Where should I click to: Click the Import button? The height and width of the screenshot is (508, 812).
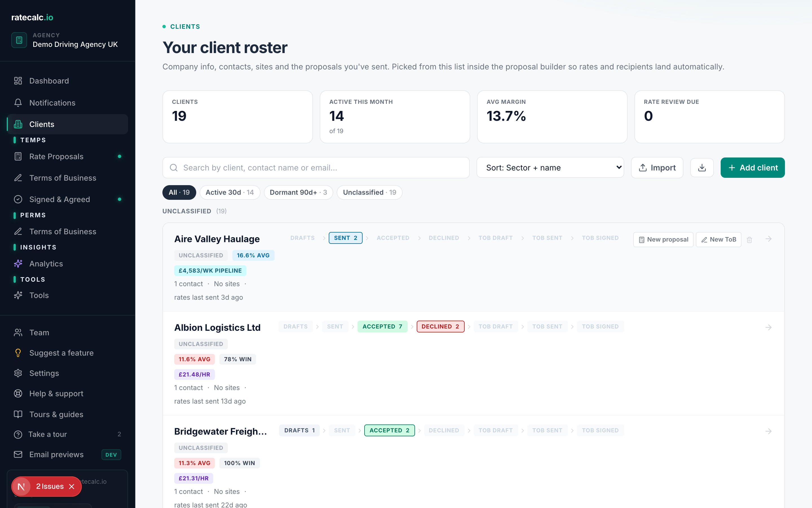pyautogui.click(x=657, y=168)
